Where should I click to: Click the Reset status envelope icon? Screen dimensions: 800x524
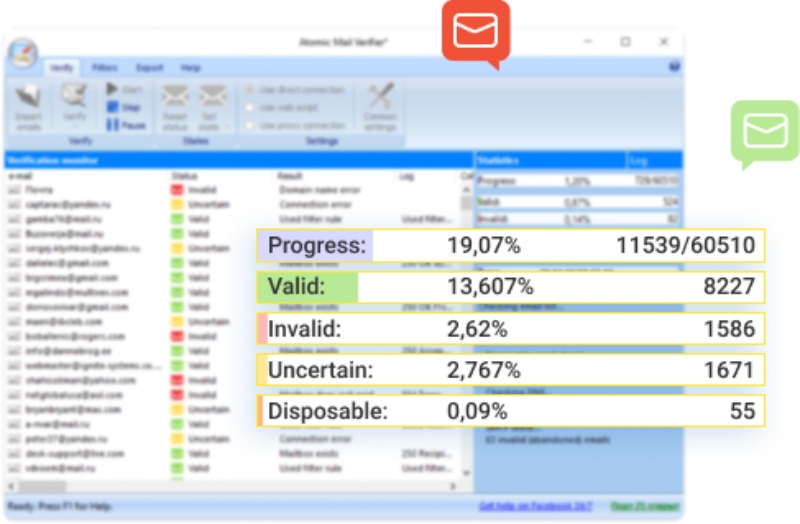tap(175, 98)
